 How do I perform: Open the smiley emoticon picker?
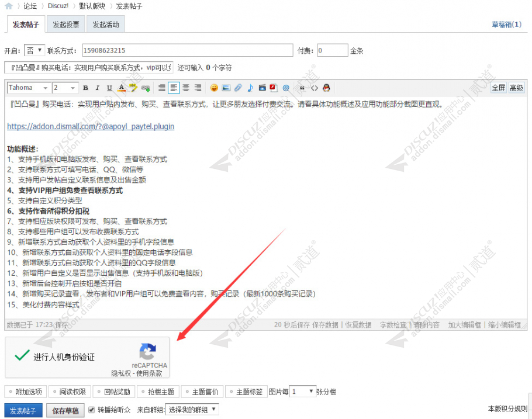(214, 88)
